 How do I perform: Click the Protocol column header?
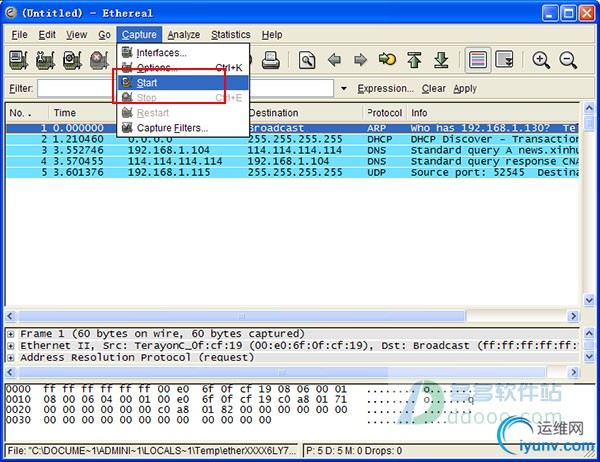(x=384, y=113)
